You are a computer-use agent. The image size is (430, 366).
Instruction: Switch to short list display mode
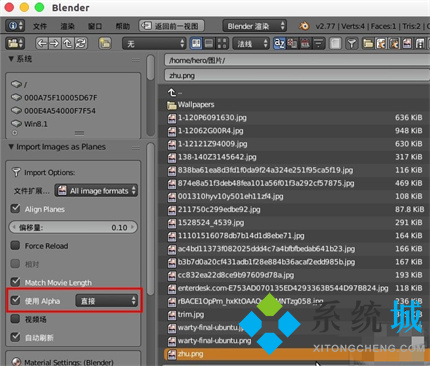(x=196, y=43)
